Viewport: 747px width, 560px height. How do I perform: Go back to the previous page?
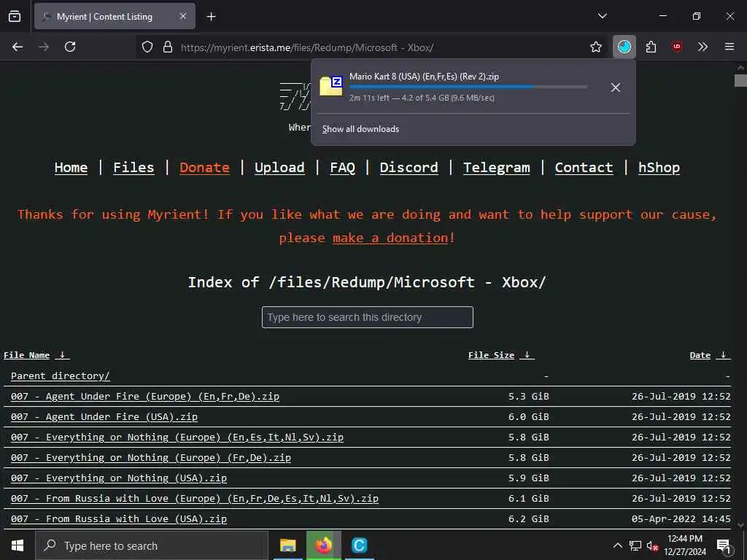coord(18,47)
